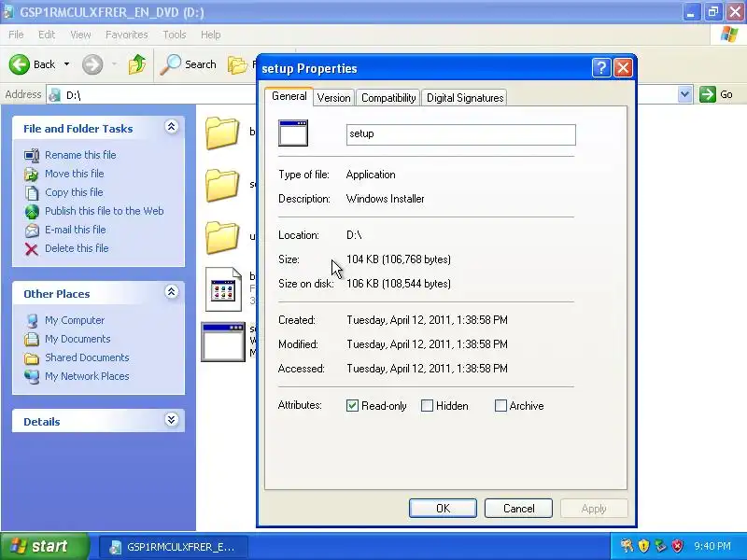Select the bootstrap settings file icon

coord(223,289)
